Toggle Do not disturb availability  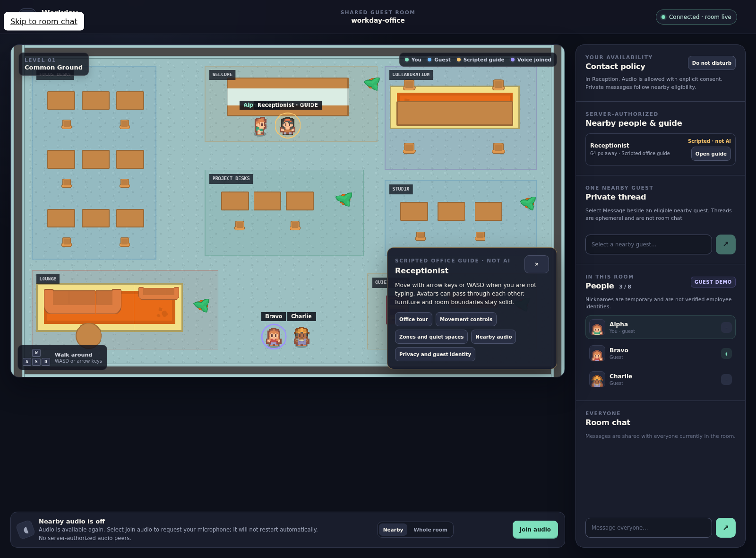click(x=712, y=63)
